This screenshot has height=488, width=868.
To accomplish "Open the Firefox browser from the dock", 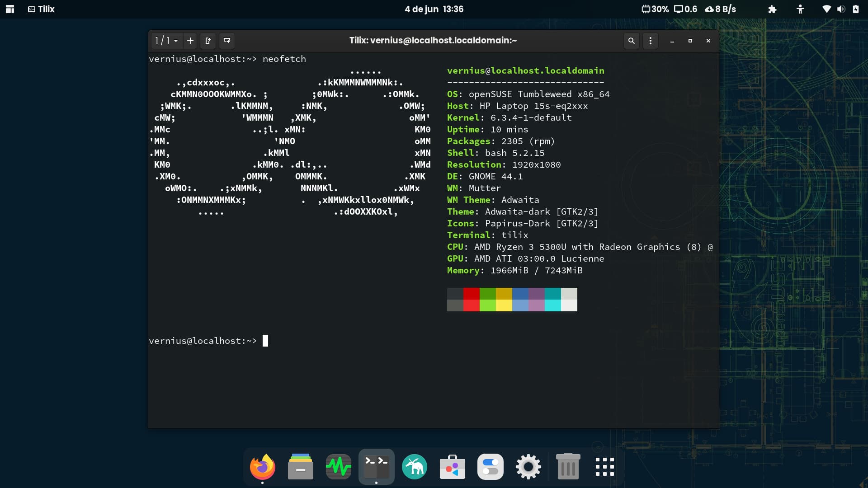I will (262, 467).
